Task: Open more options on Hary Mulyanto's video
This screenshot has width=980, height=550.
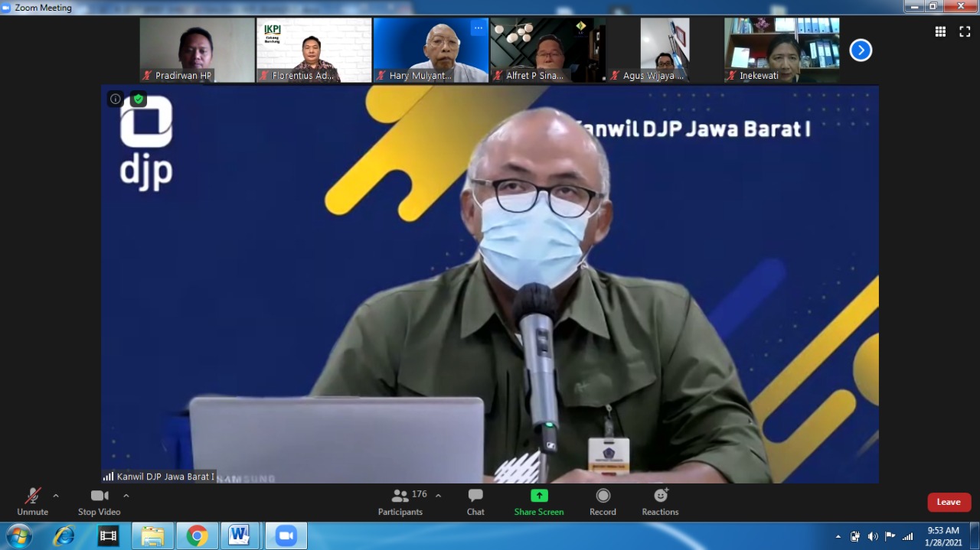Action: [x=478, y=28]
